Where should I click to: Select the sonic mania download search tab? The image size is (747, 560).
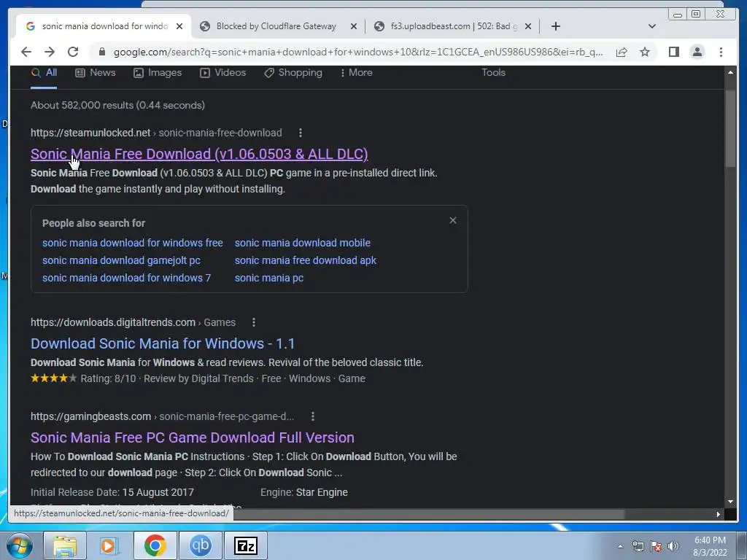pyautogui.click(x=104, y=26)
